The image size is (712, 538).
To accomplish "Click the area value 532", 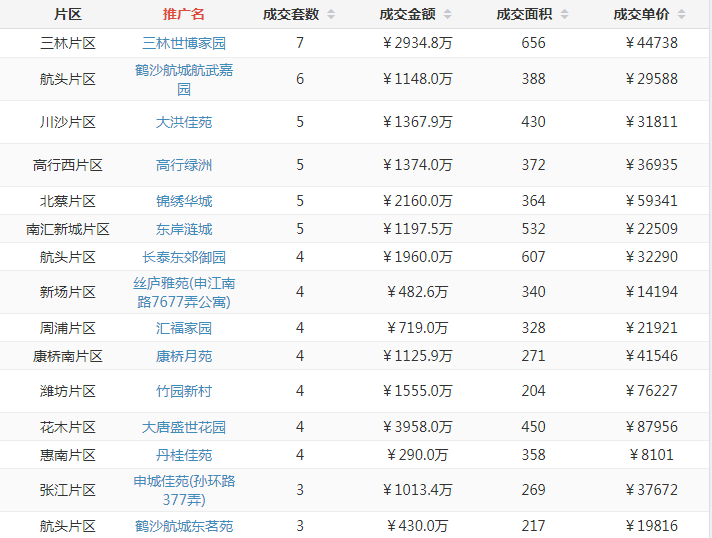I will coord(534,229).
